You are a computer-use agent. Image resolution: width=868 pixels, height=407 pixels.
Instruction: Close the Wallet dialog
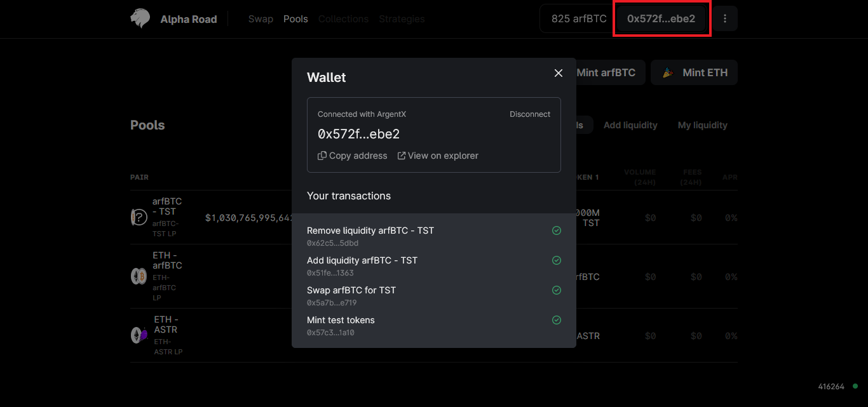(x=559, y=73)
